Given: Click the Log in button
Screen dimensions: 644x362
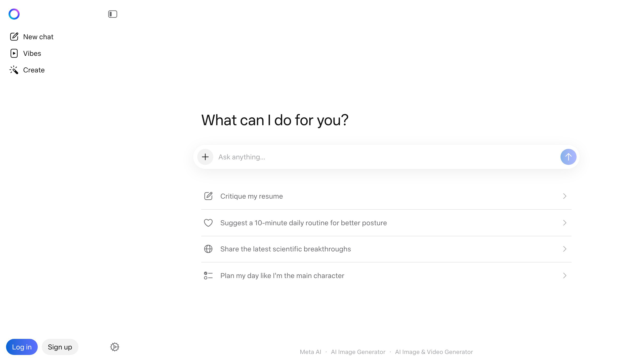Looking at the screenshot, I should [22, 347].
